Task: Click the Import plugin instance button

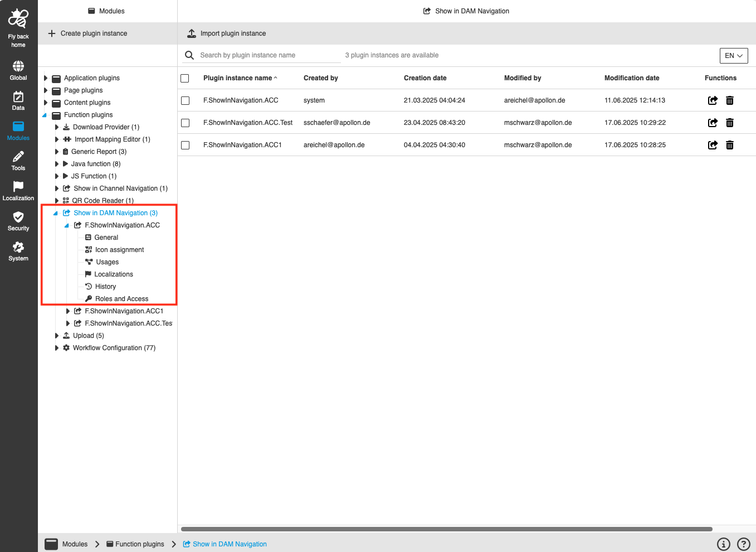Action: [x=226, y=33]
